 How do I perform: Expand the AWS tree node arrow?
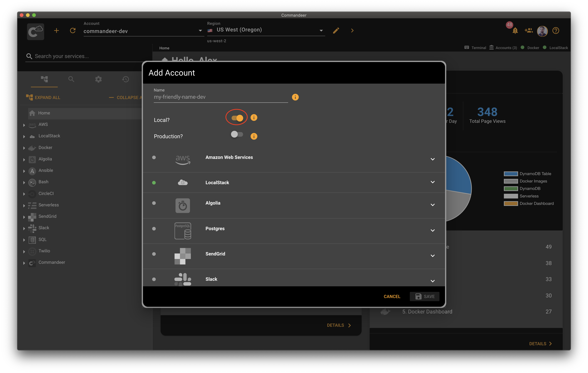(x=24, y=125)
